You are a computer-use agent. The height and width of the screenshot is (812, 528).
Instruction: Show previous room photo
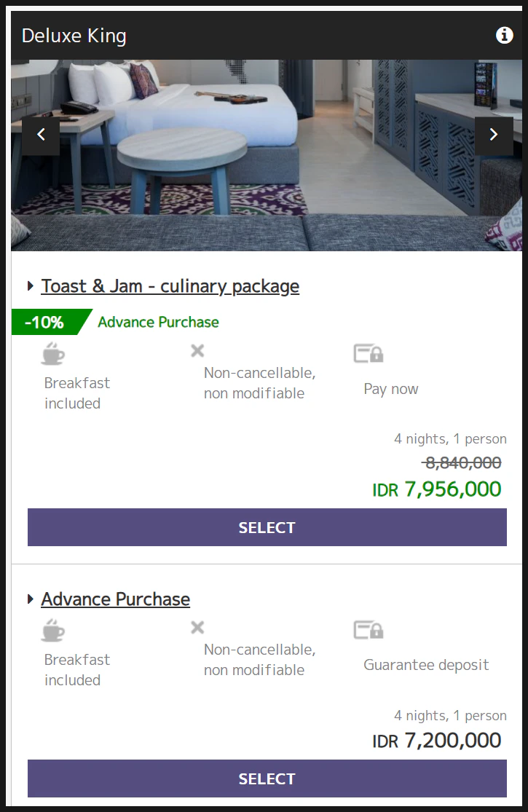[x=41, y=135]
